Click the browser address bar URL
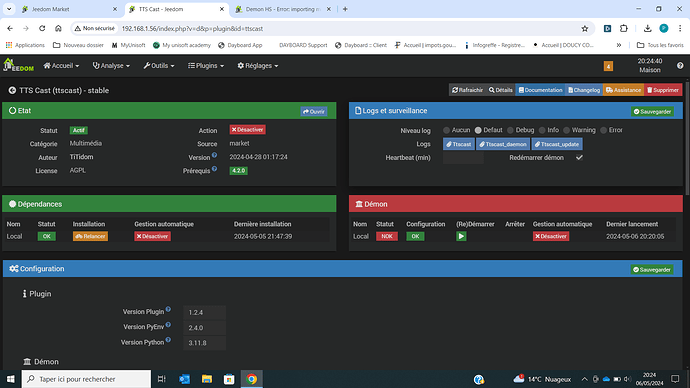This screenshot has height=388, width=690. [192, 29]
